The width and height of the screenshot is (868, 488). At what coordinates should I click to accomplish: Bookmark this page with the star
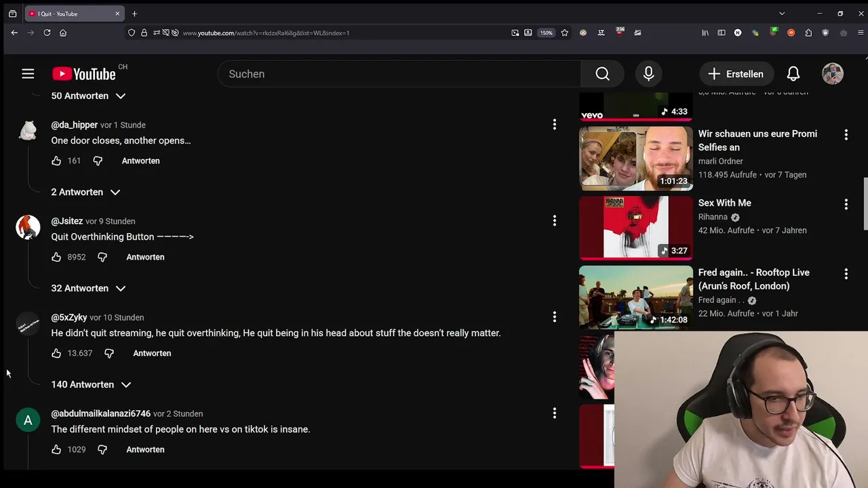(564, 33)
